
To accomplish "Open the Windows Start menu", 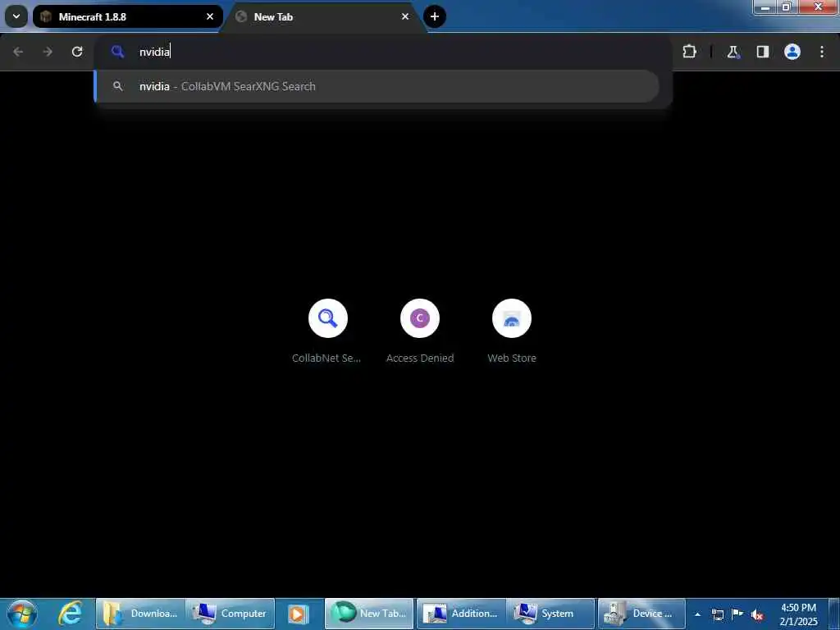I will click(x=22, y=614).
